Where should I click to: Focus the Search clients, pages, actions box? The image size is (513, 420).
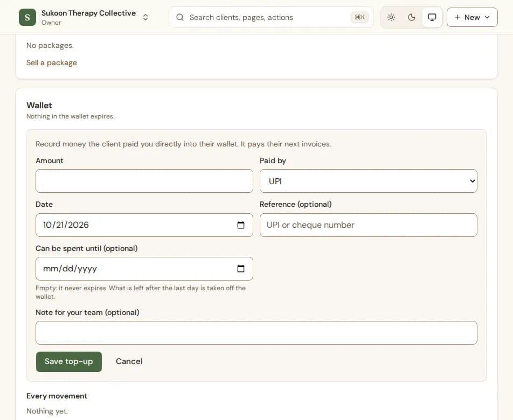271,17
